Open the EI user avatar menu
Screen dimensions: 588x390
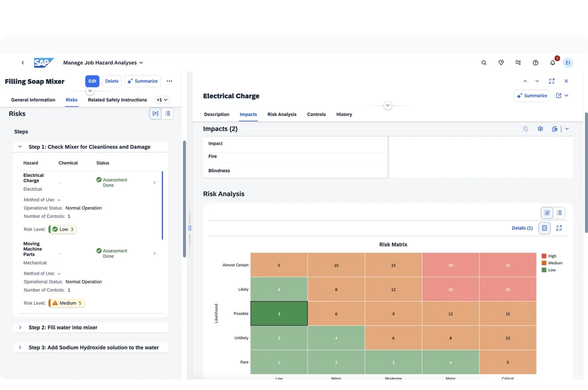568,63
